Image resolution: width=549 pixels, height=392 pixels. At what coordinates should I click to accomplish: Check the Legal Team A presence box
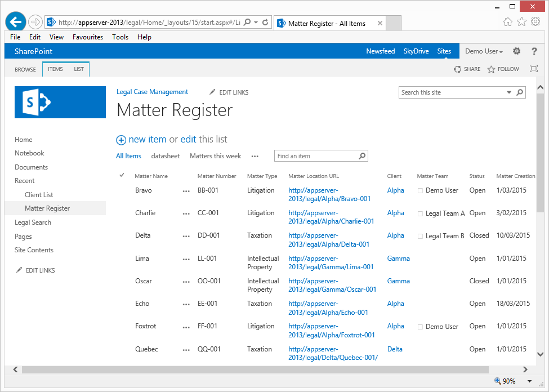point(420,213)
